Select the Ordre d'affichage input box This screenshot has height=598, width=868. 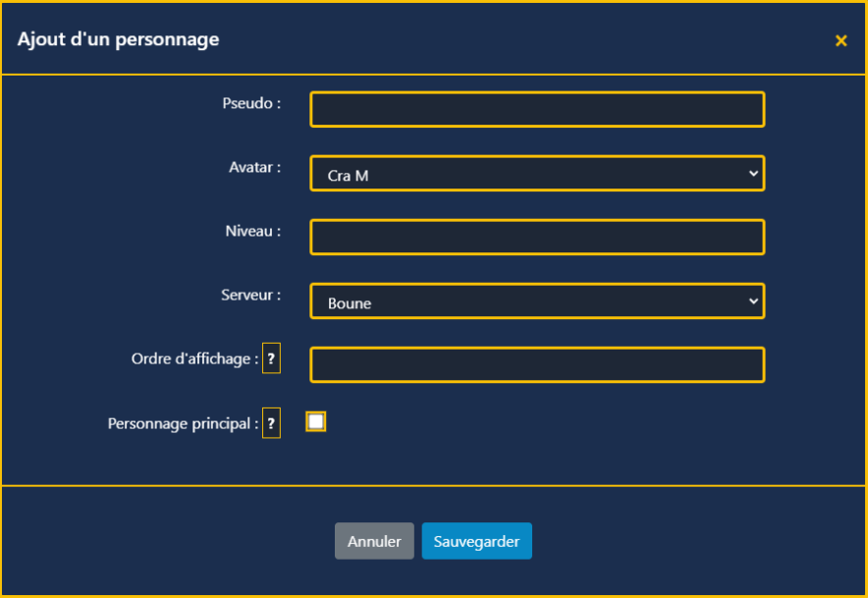click(536, 364)
